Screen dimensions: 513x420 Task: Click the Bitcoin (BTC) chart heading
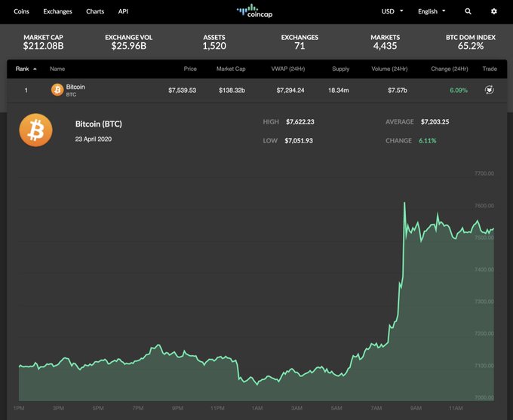point(99,124)
